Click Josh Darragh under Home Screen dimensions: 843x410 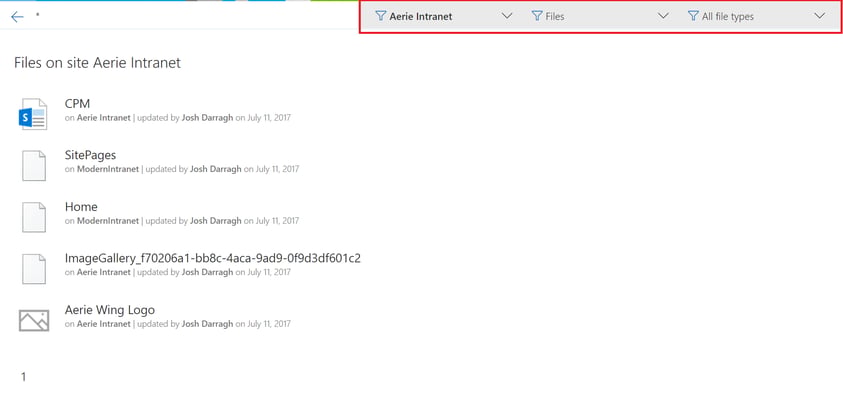[216, 221]
